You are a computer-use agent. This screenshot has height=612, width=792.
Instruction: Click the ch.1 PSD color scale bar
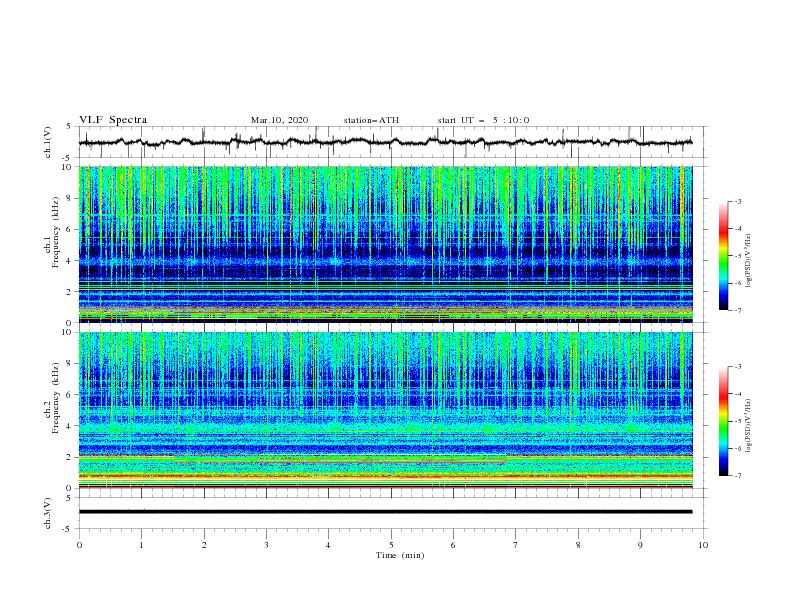coord(724,256)
